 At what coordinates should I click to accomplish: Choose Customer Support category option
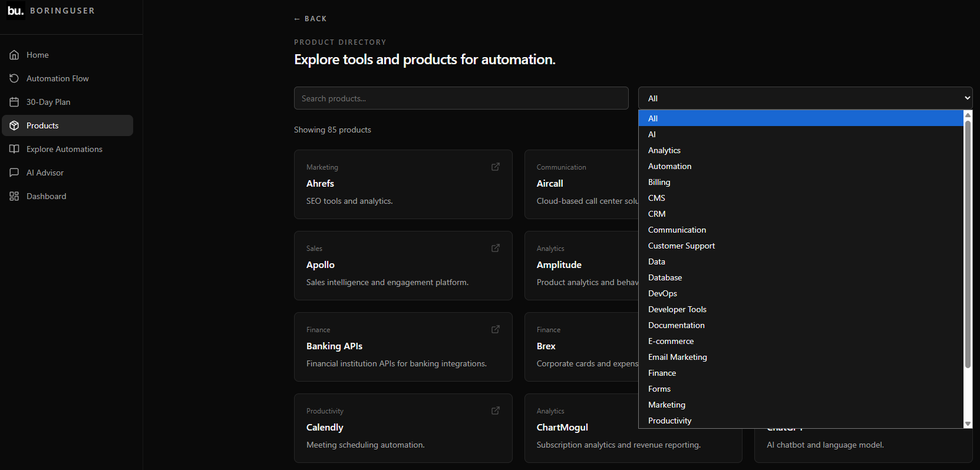[x=801, y=246]
